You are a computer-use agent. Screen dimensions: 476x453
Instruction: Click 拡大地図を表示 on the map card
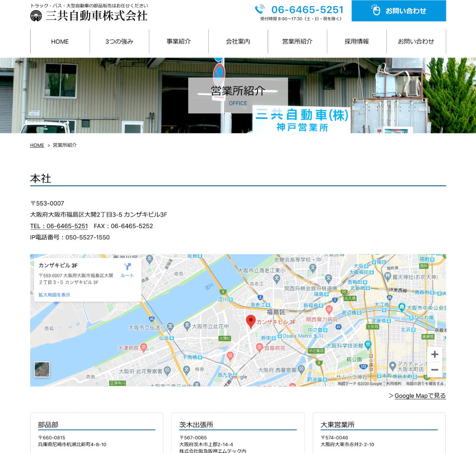(54, 295)
